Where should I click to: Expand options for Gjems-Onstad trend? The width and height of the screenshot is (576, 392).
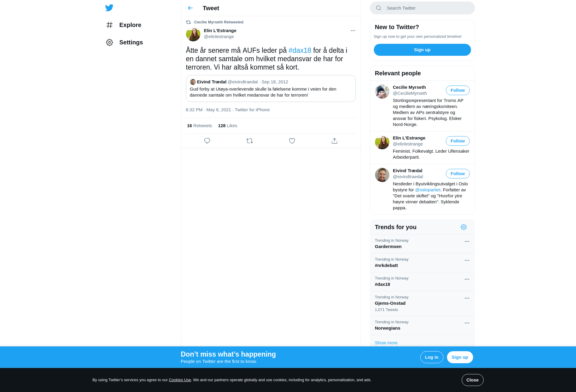tap(467, 298)
